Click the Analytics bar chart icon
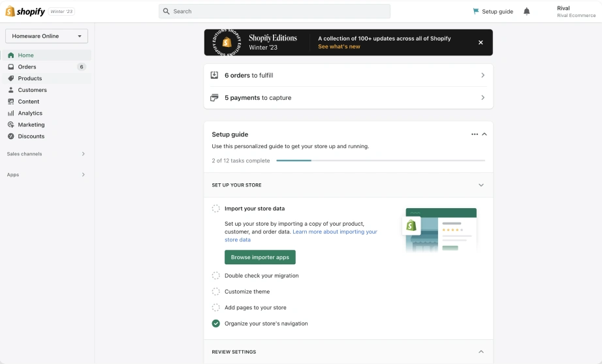The image size is (602, 364). (x=10, y=113)
